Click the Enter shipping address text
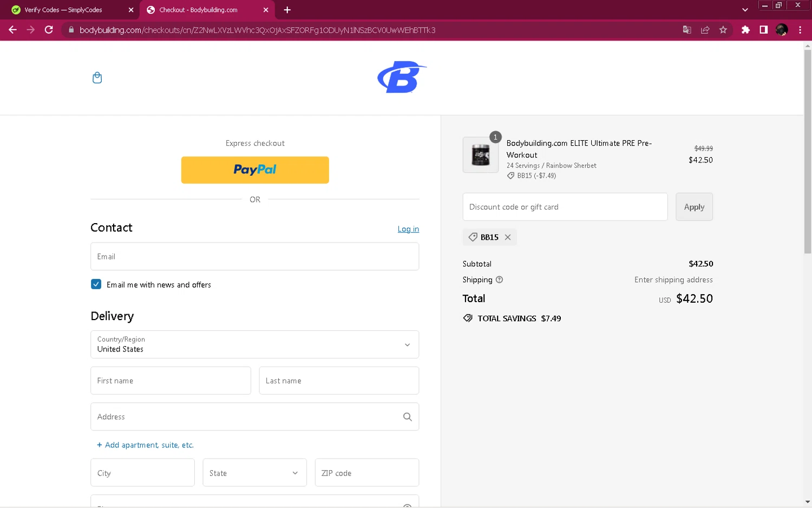The image size is (812, 508). pos(673,280)
